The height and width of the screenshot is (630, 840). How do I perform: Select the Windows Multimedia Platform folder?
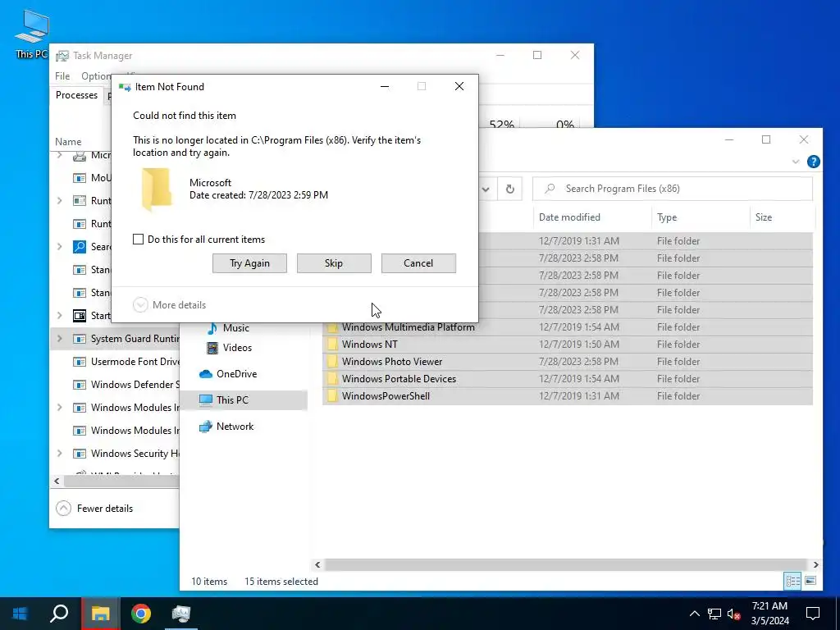tap(568, 327)
